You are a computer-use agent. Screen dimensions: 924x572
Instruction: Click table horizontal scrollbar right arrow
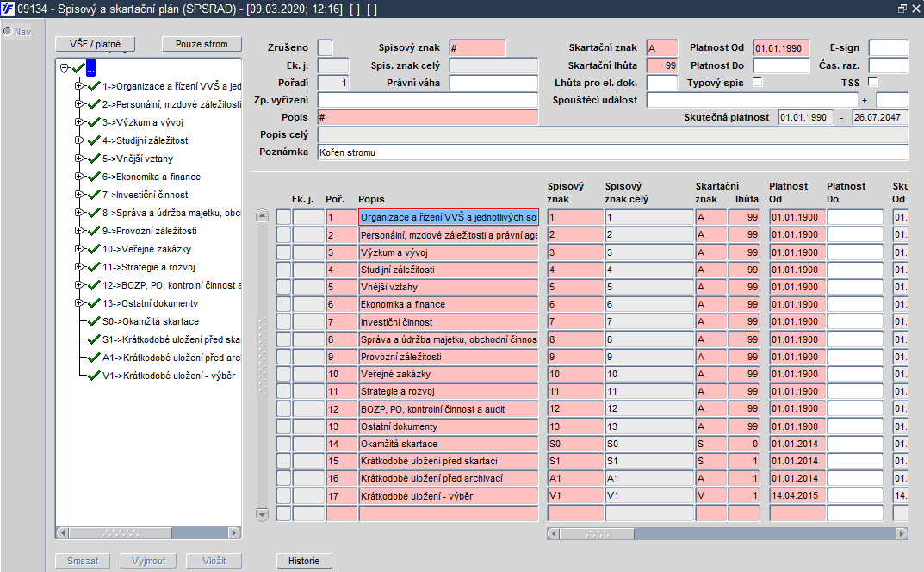(902, 534)
